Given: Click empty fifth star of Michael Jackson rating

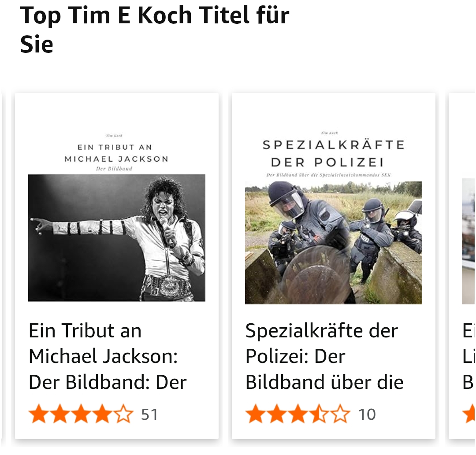Looking at the screenshot, I should point(123,414).
